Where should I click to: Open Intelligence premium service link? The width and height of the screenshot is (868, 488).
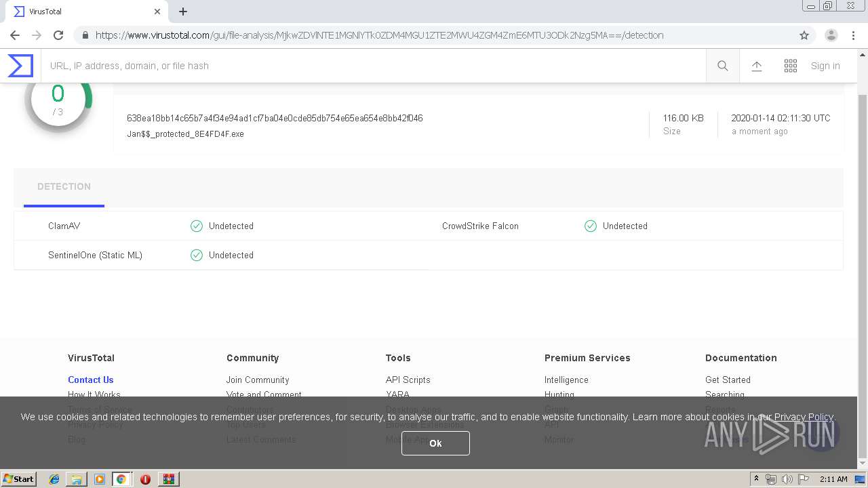click(x=566, y=380)
